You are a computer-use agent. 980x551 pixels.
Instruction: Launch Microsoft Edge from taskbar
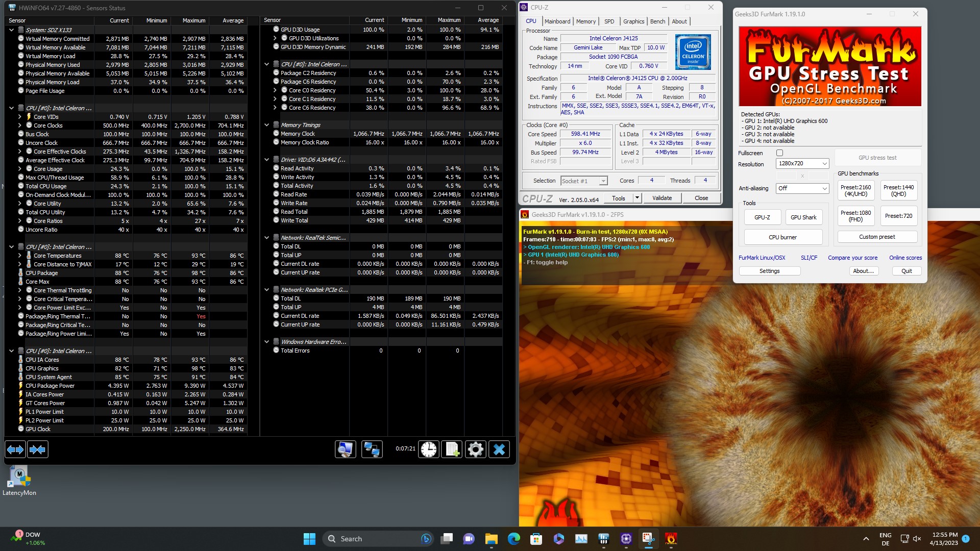coord(513,539)
